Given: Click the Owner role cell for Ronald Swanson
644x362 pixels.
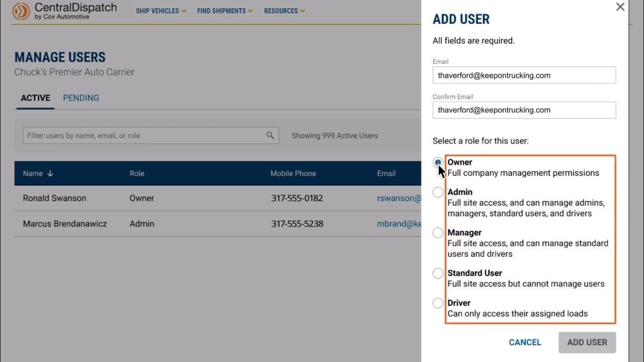Looking at the screenshot, I should [142, 198].
